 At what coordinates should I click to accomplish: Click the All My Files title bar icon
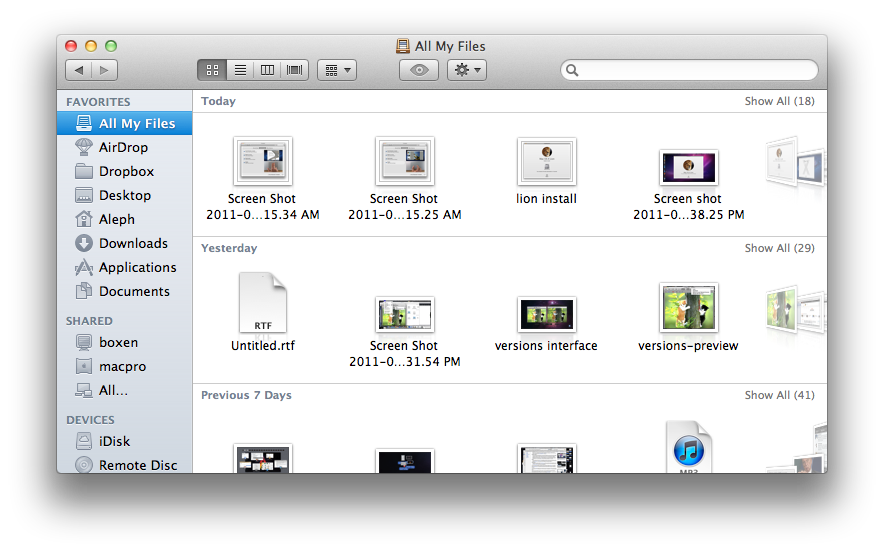click(x=403, y=46)
